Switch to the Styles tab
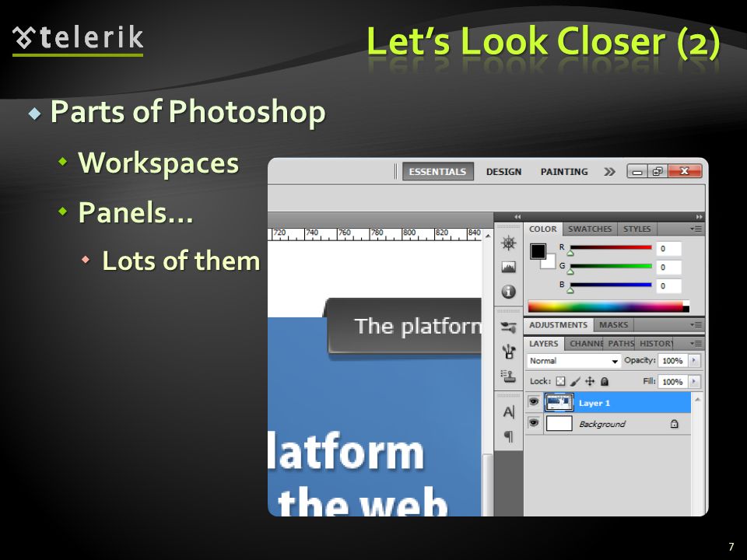Viewport: 747px width, 560px height. pyautogui.click(x=637, y=229)
